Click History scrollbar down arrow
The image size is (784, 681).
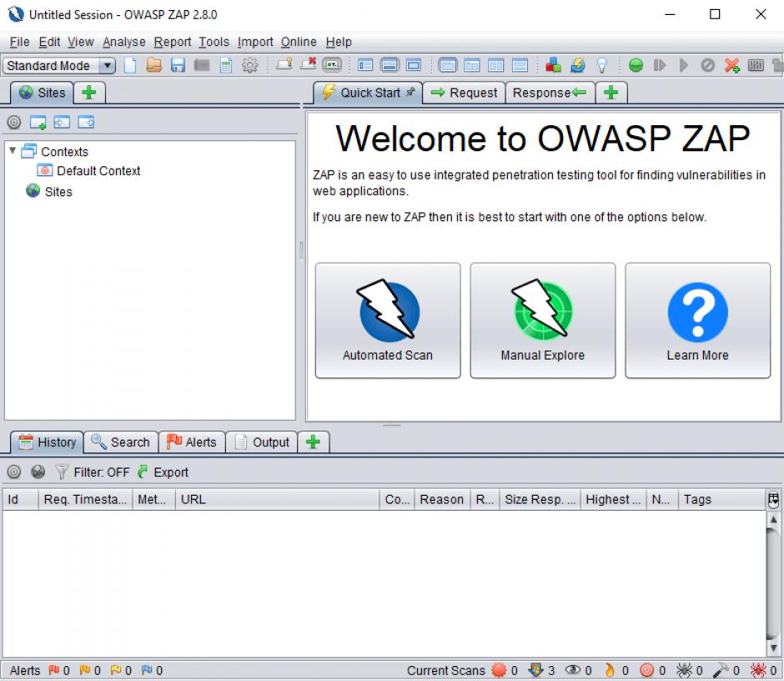[773, 648]
